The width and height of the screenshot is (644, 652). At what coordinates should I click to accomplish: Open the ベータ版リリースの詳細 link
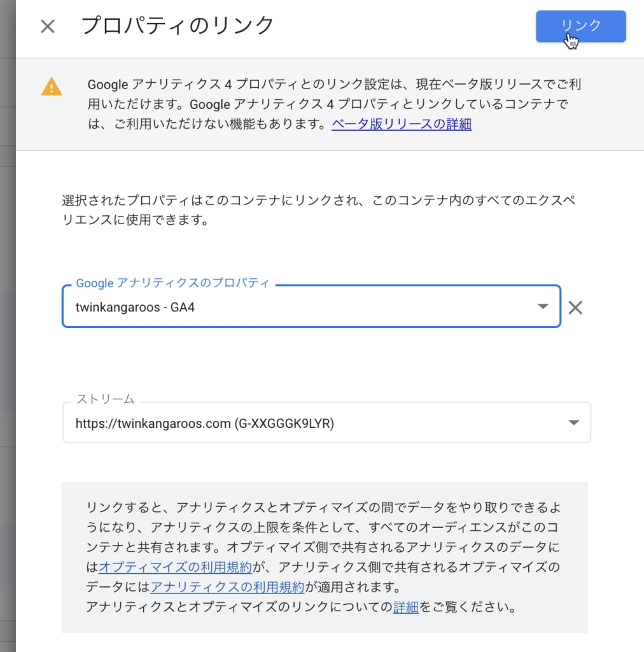click(x=402, y=124)
